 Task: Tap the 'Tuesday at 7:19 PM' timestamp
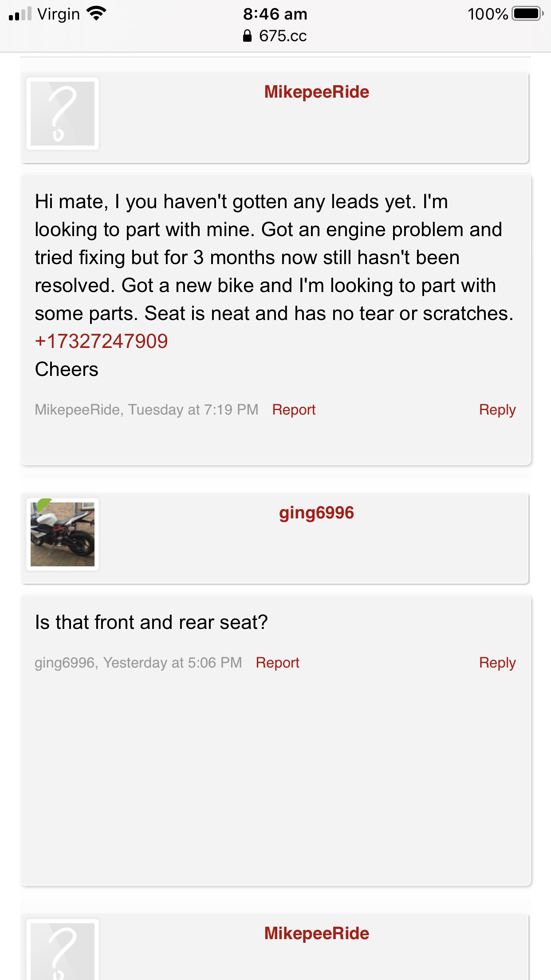point(193,410)
